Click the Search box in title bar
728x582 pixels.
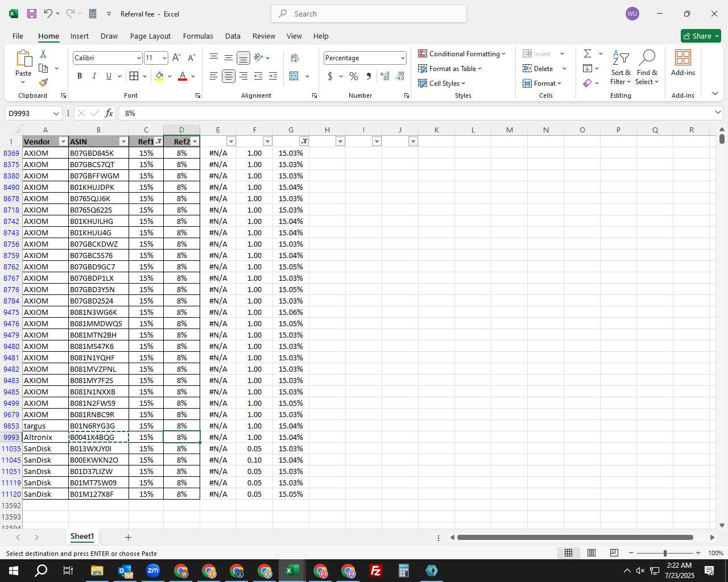click(369, 14)
